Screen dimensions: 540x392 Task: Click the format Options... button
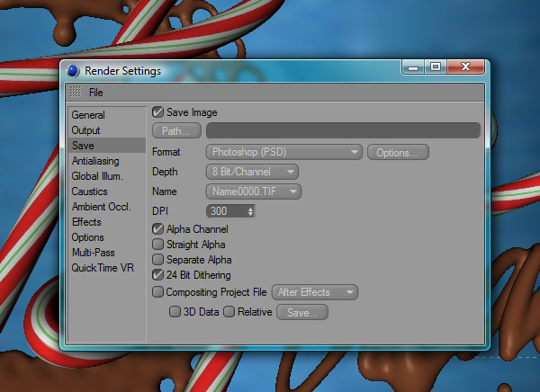click(x=398, y=152)
